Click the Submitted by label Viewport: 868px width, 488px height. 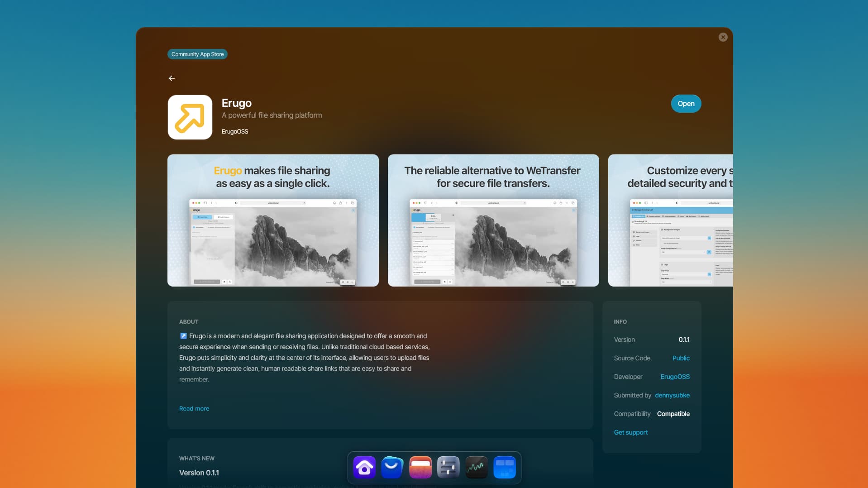pyautogui.click(x=632, y=395)
